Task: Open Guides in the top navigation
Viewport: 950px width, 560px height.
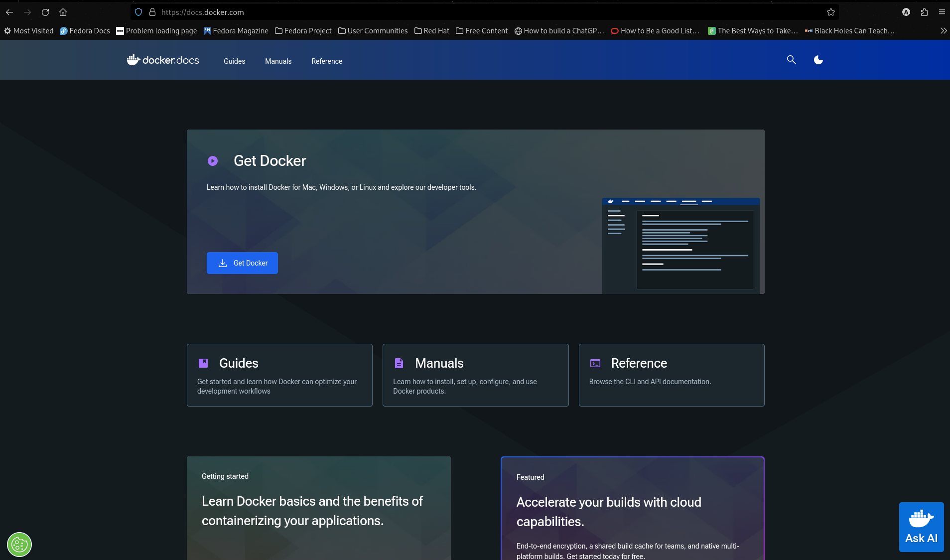Action: (x=234, y=61)
